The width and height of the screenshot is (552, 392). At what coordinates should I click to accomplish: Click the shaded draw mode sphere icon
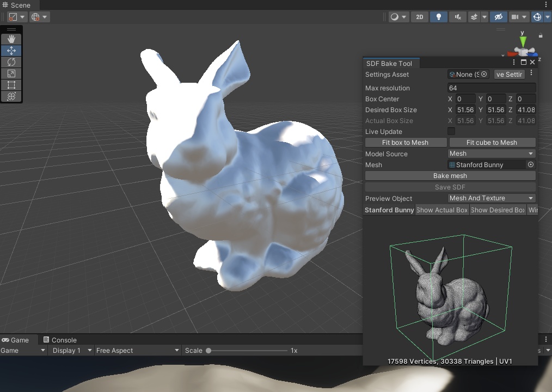(x=395, y=17)
